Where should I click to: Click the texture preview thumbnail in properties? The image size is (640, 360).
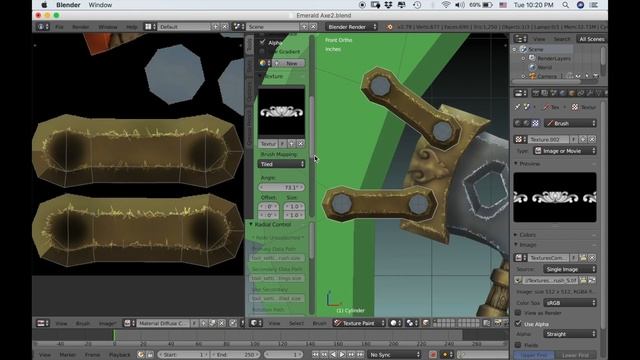(x=555, y=198)
